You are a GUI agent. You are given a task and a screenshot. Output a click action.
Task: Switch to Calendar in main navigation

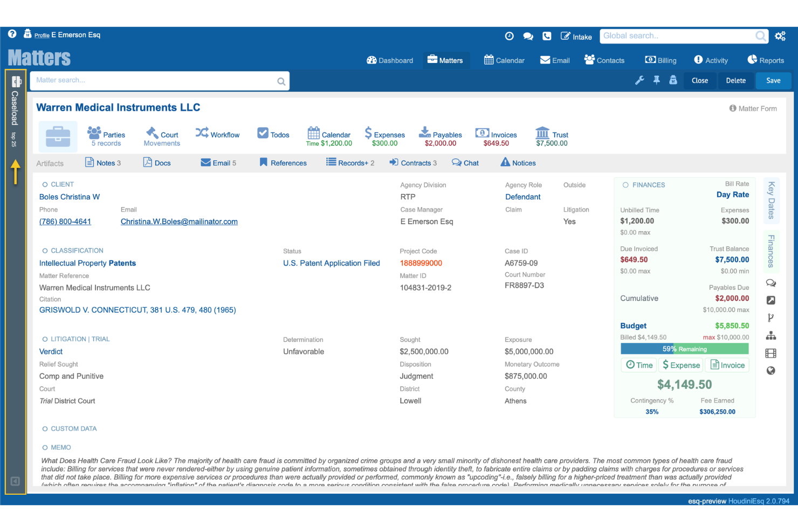tap(504, 60)
